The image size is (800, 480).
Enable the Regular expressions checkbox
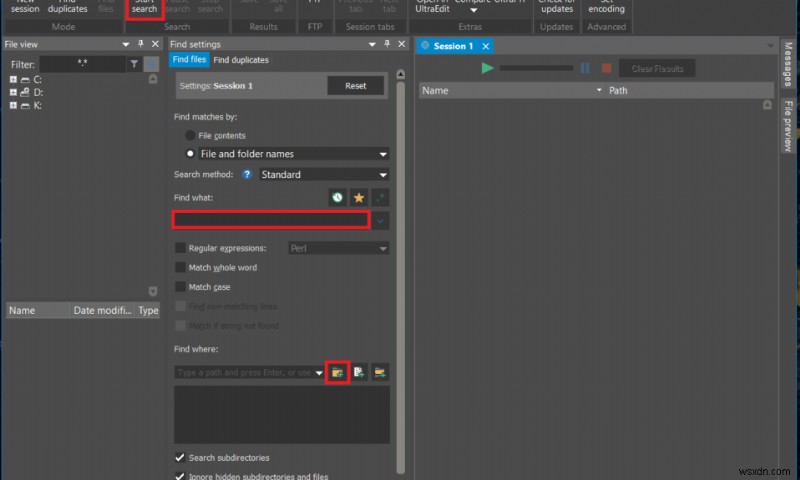tap(180, 248)
